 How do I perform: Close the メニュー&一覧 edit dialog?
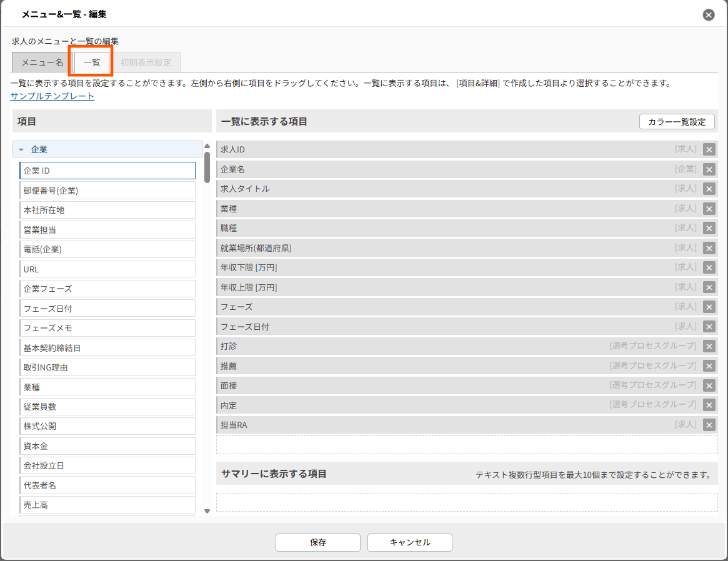click(709, 15)
